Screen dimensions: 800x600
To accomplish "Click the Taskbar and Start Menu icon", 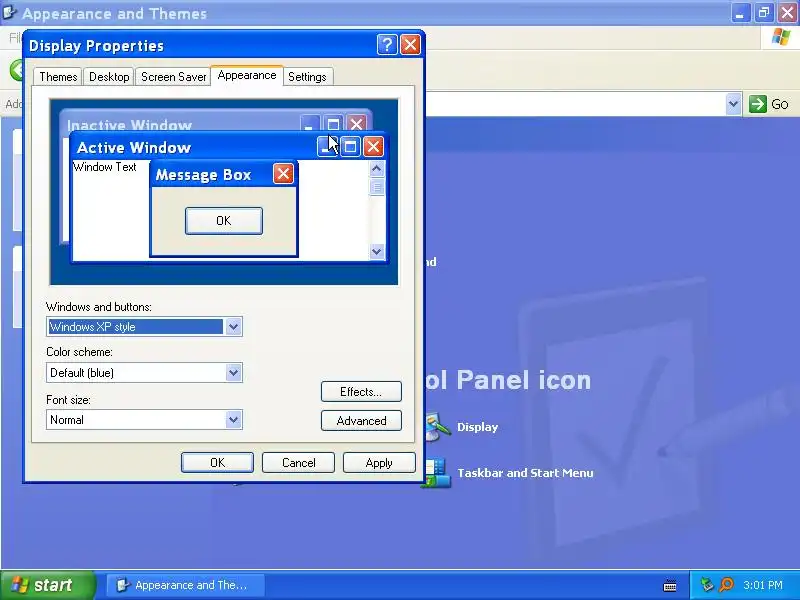I will [437, 473].
